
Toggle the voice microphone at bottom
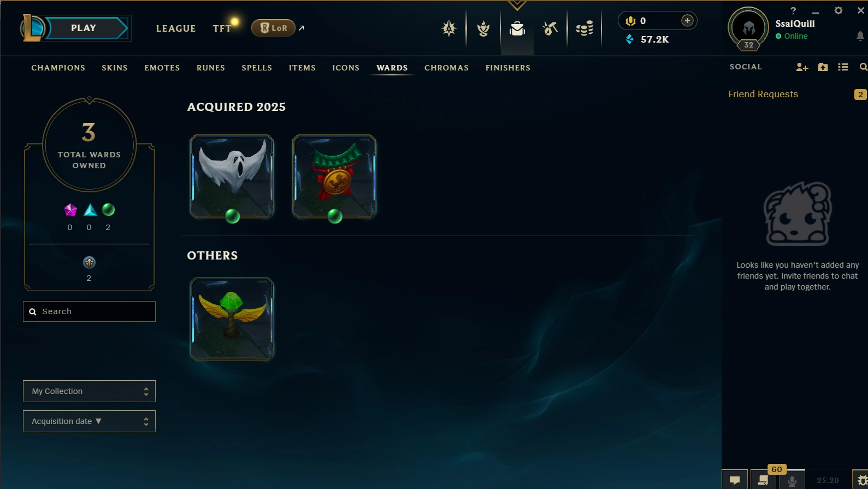[792, 480]
